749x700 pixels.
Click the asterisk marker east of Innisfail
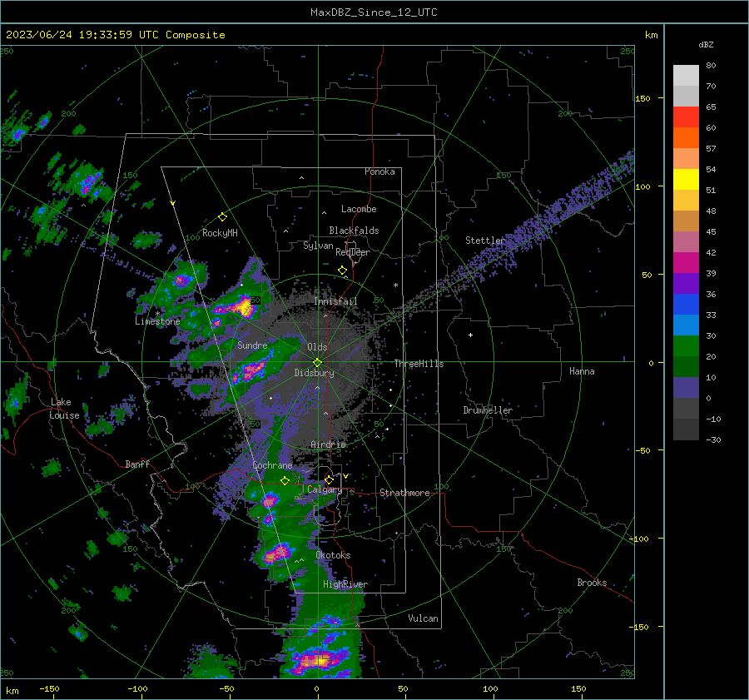tap(395, 285)
